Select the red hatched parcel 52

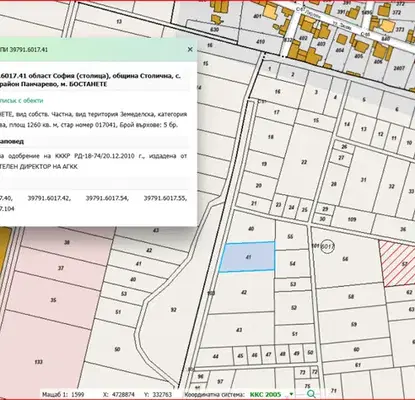tap(398, 263)
